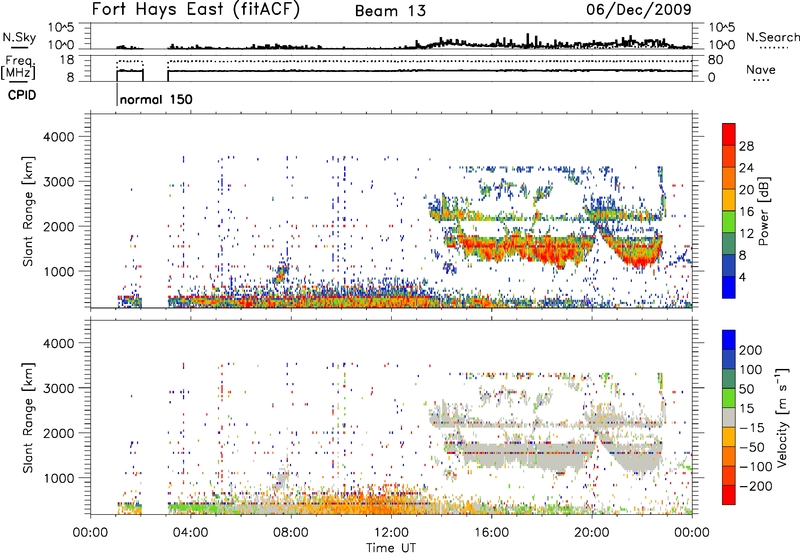Click the 'Power [dB]' colorbar label
The height and width of the screenshot is (554, 800).
(764, 211)
